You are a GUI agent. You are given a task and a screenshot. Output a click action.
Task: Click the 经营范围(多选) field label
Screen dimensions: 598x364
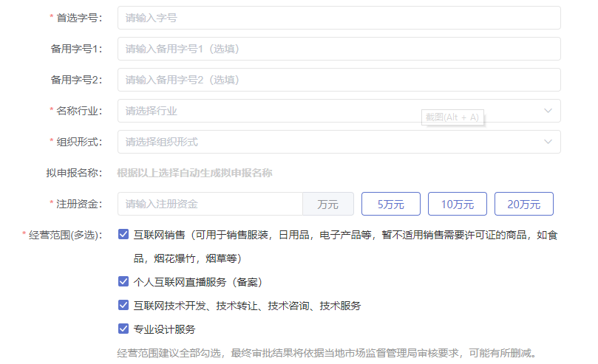click(x=64, y=235)
